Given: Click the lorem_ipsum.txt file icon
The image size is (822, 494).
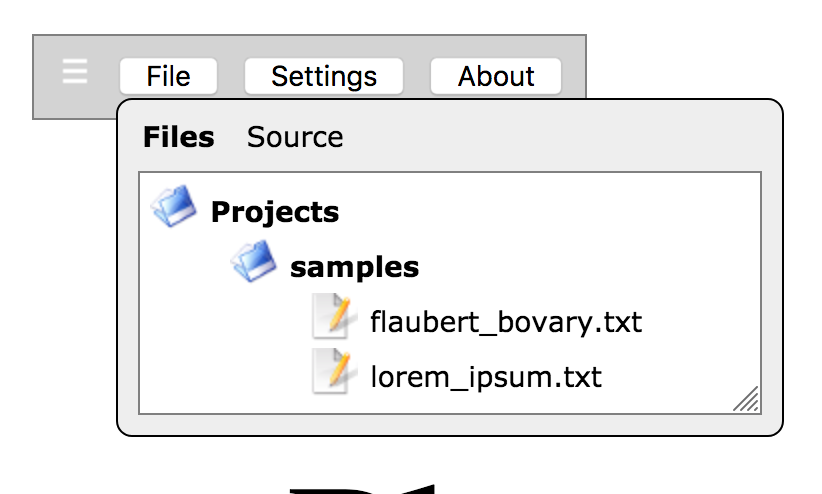Looking at the screenshot, I should coord(333,371).
